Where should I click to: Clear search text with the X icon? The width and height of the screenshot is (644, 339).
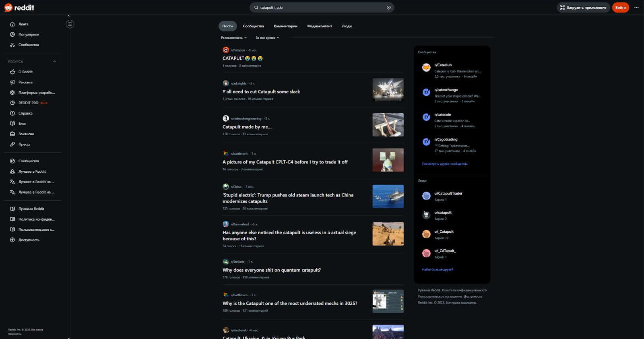pos(388,8)
